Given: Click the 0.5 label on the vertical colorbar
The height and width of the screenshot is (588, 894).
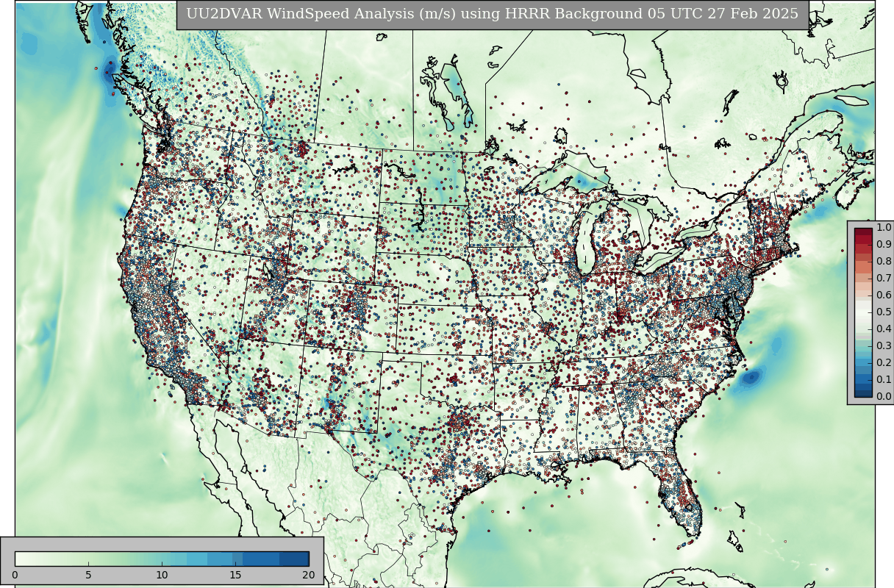Looking at the screenshot, I should [x=884, y=312].
